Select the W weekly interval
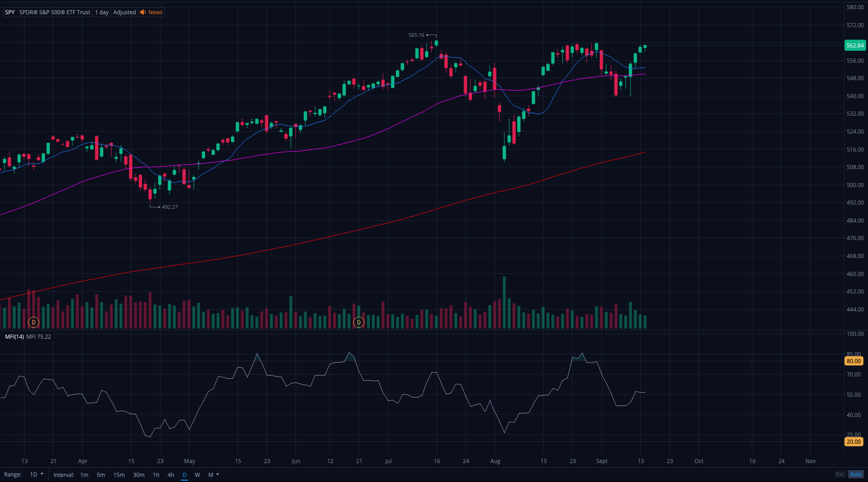The image size is (868, 482). click(197, 475)
